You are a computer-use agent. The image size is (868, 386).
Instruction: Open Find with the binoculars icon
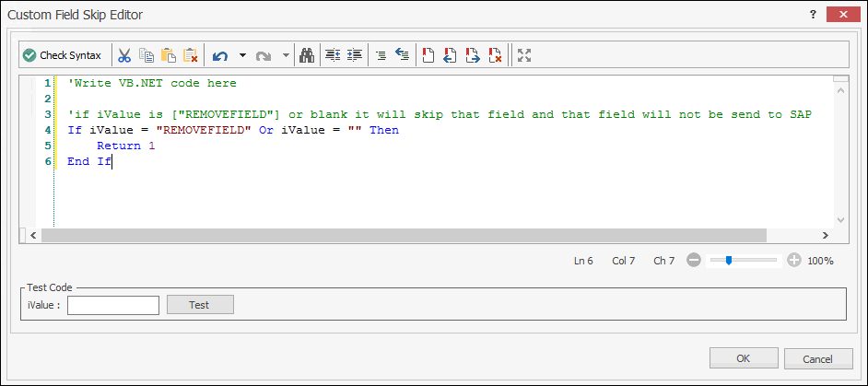[309, 55]
